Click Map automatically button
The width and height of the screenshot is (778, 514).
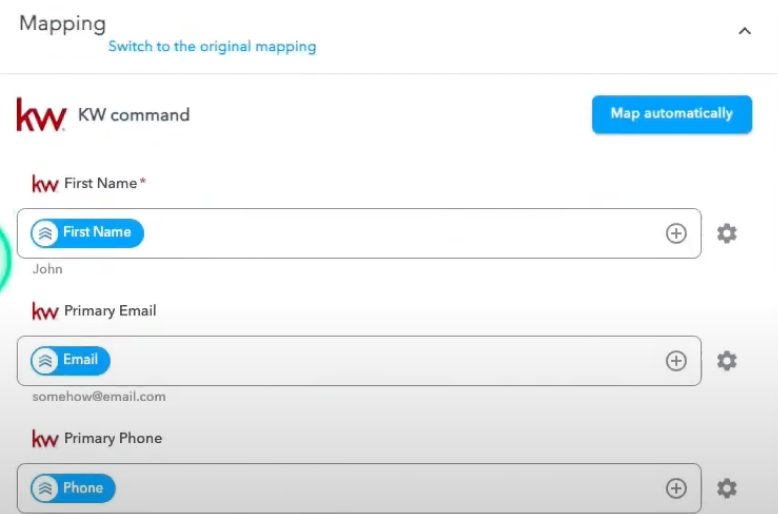click(672, 114)
